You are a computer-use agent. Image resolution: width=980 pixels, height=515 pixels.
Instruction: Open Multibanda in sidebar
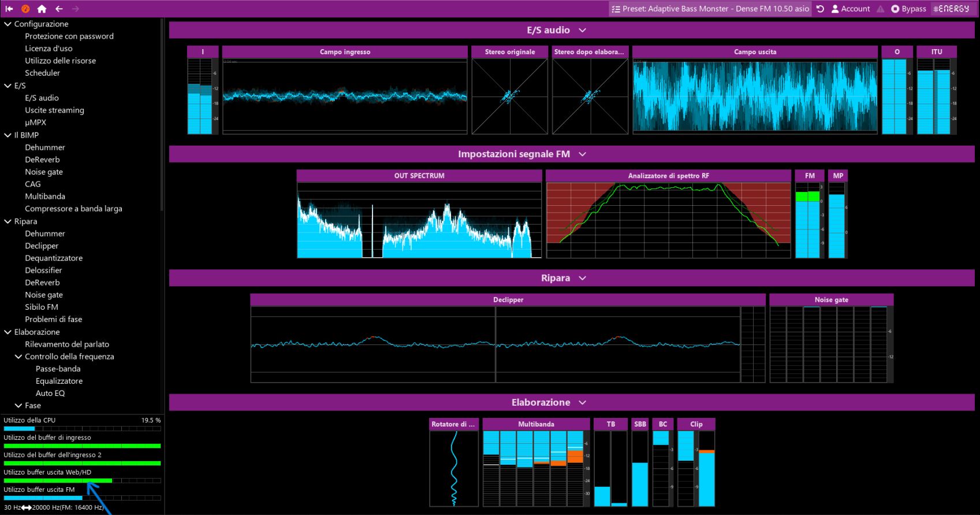(x=45, y=197)
